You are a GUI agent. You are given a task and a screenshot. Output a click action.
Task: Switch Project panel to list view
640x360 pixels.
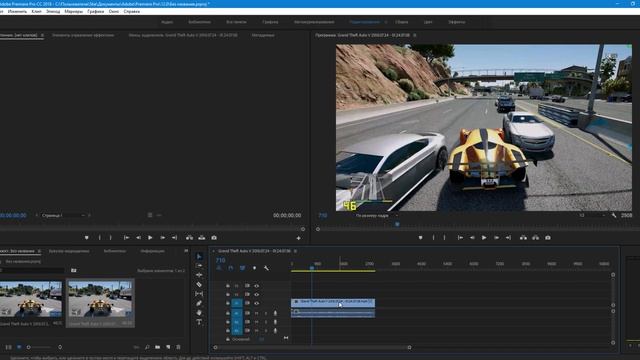(x=9, y=347)
